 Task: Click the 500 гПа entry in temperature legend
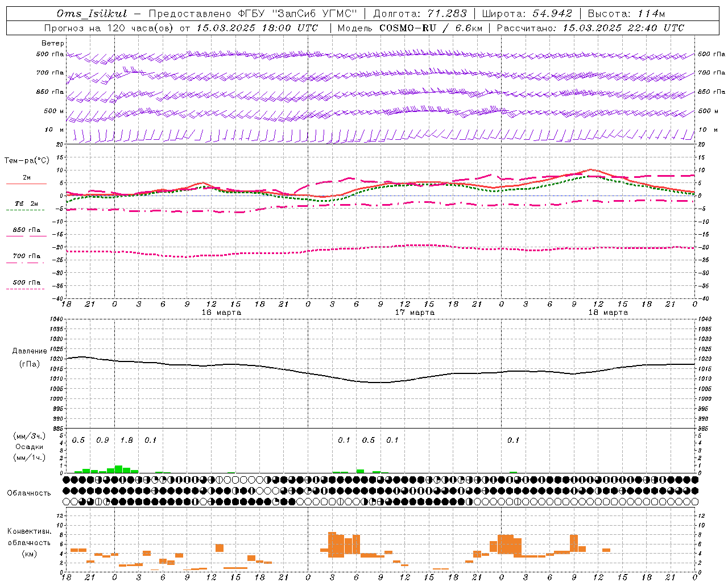click(x=27, y=282)
